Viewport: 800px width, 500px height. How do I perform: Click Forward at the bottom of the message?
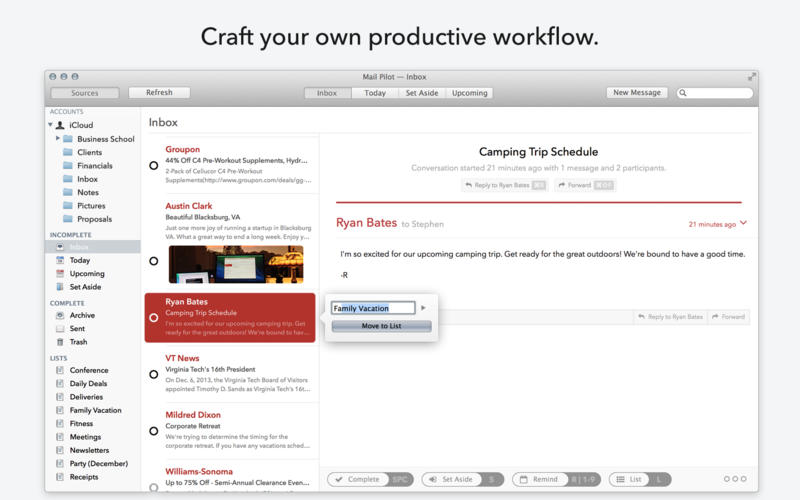(728, 317)
